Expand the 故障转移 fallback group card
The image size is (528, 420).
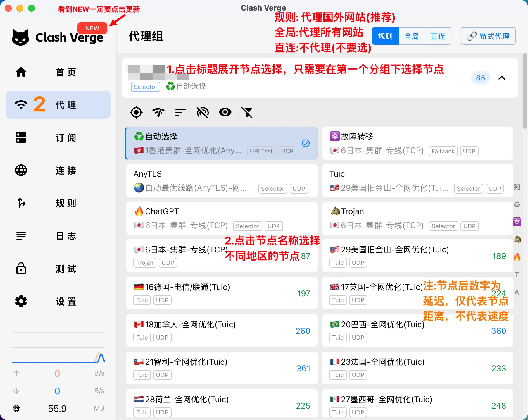pos(417,143)
